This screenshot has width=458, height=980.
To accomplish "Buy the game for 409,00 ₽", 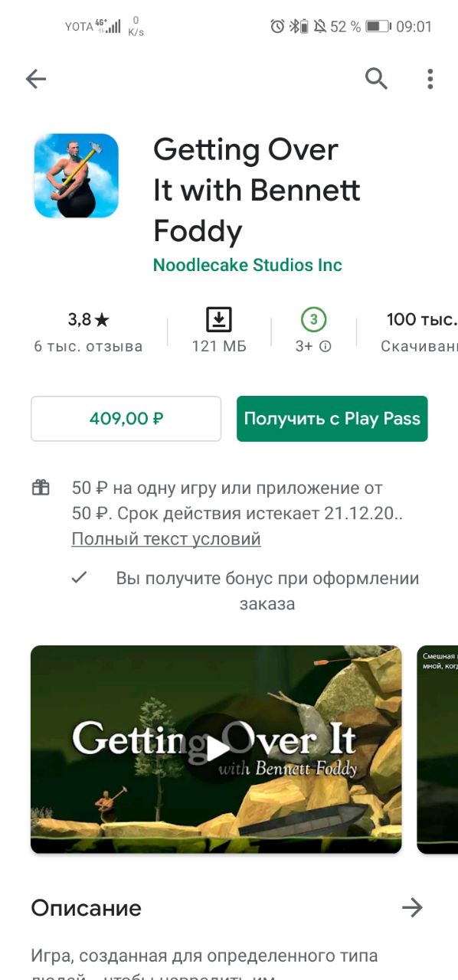I will coord(126,419).
